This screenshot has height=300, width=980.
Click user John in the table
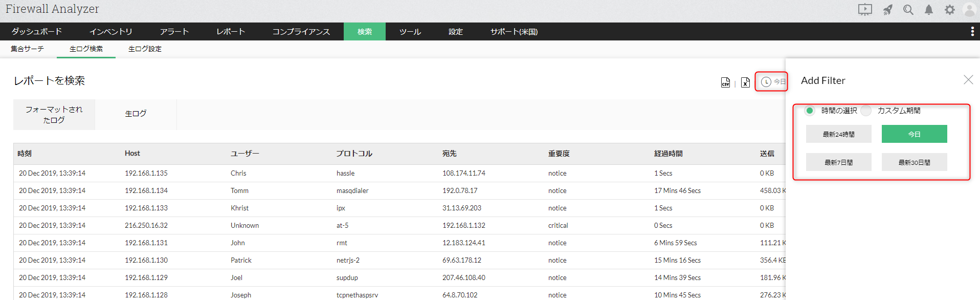[238, 243]
